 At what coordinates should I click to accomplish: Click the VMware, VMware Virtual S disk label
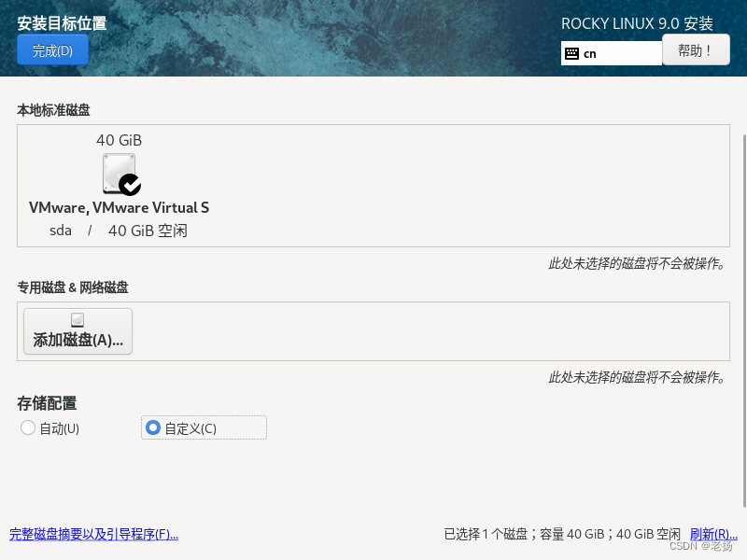tap(120, 207)
